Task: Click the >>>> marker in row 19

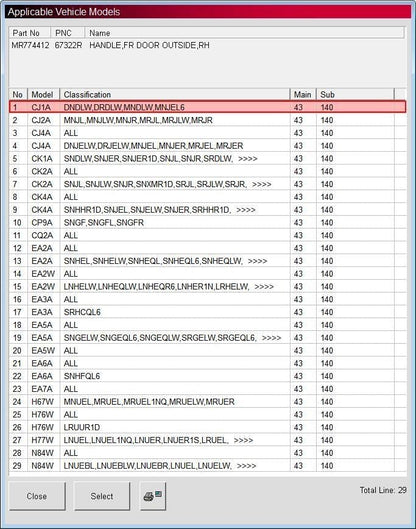Action: click(x=271, y=338)
